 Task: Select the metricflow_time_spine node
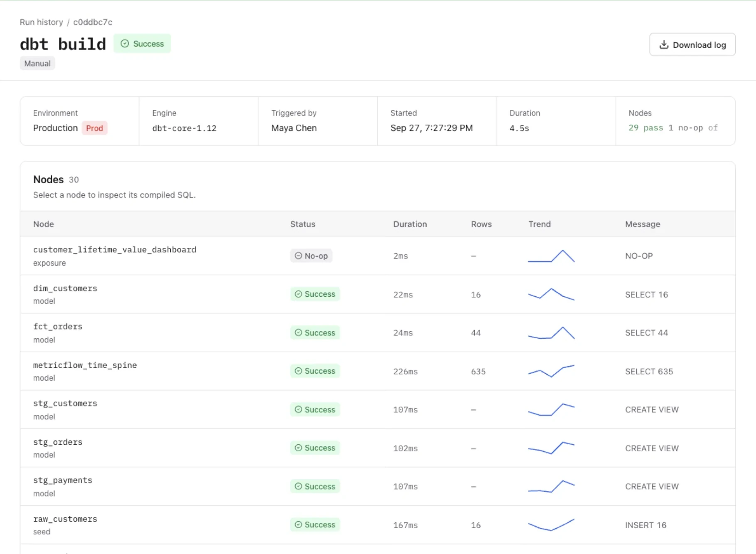[x=378, y=371]
